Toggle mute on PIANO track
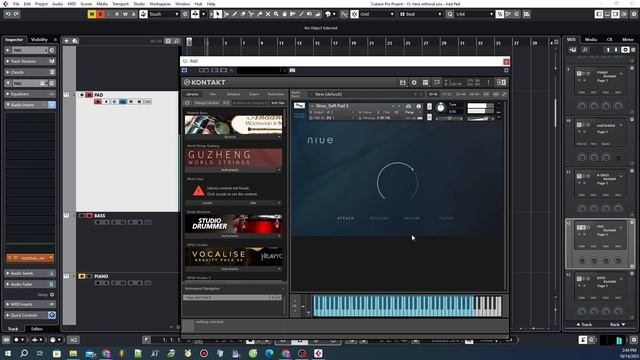Image resolution: width=640 pixels, height=360 pixels. (x=82, y=276)
